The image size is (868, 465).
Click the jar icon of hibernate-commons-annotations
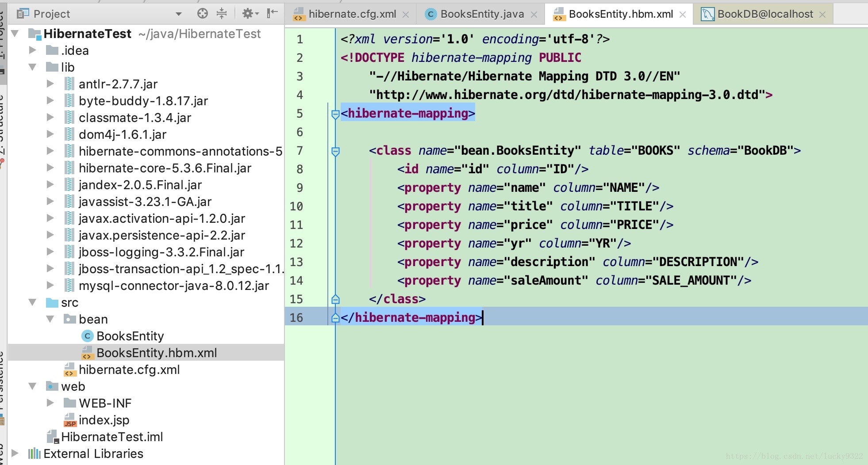[x=69, y=151]
